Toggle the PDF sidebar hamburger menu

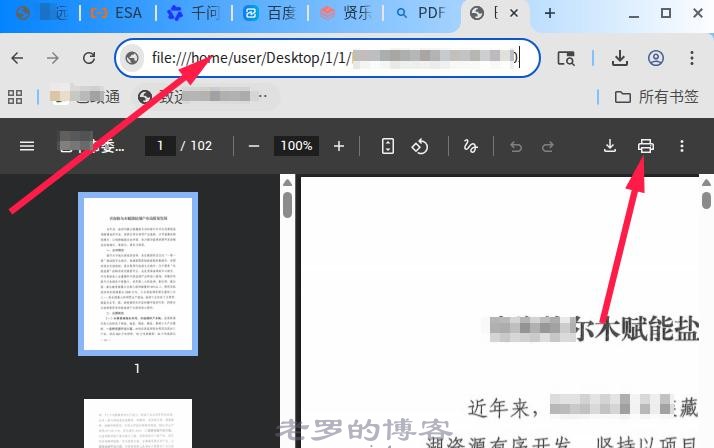tap(27, 146)
